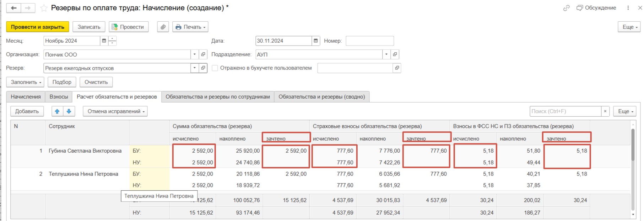Click the Резерв ежегодных отпусков field
Image resolution: width=644 pixels, height=221 pixels.
[x=117, y=68]
